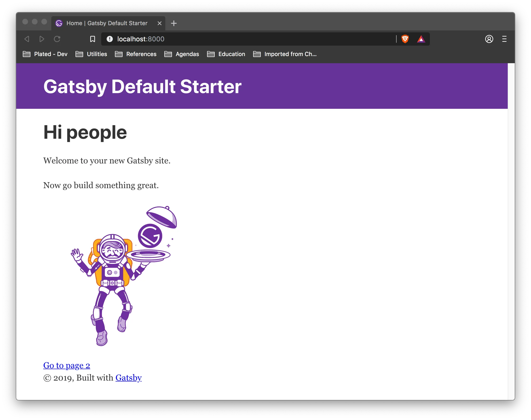Click the green maximize window button

pos(44,22)
